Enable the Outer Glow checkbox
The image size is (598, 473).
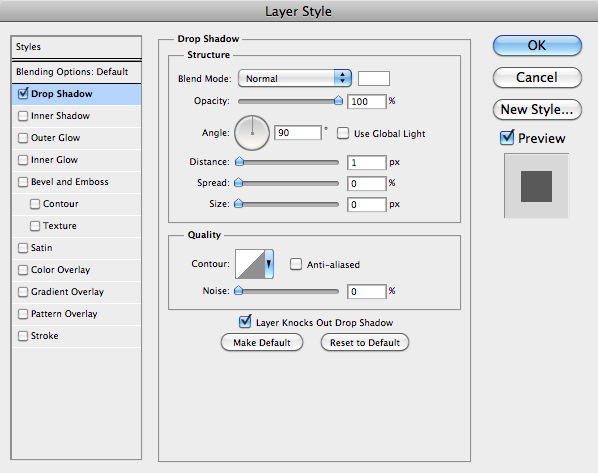click(x=23, y=138)
